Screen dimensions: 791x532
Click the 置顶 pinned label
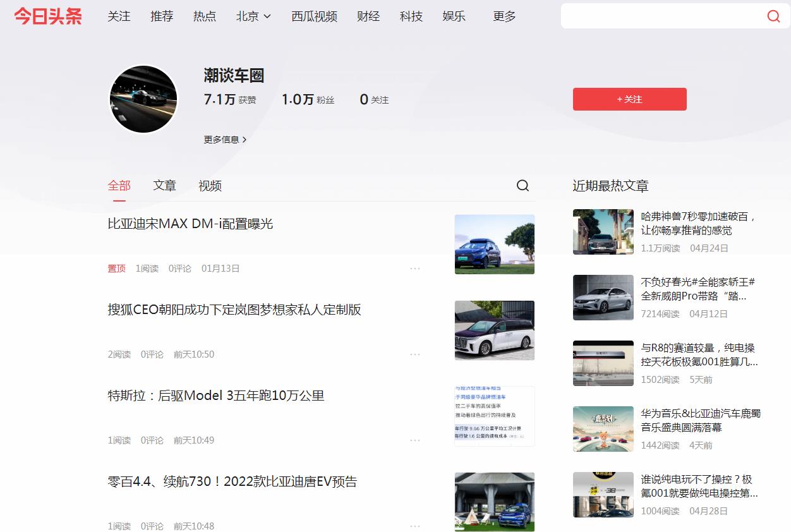(x=116, y=269)
